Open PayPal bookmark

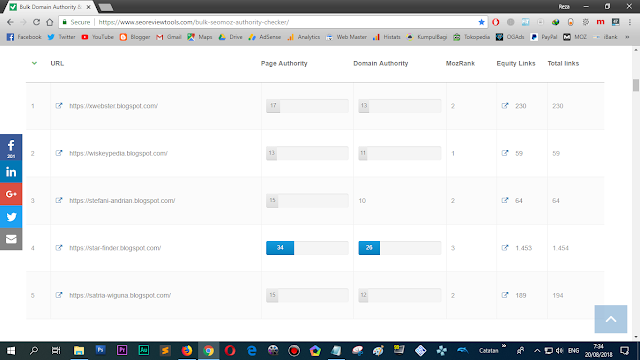[544, 37]
